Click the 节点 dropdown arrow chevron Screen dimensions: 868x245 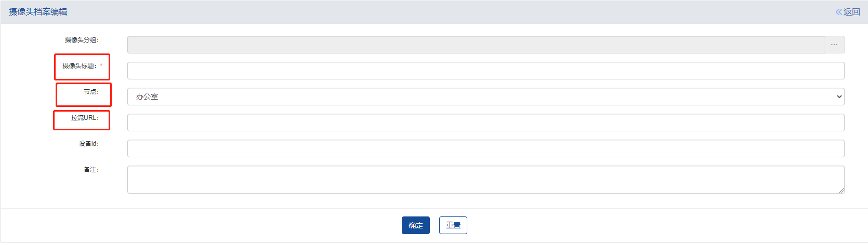[838, 97]
